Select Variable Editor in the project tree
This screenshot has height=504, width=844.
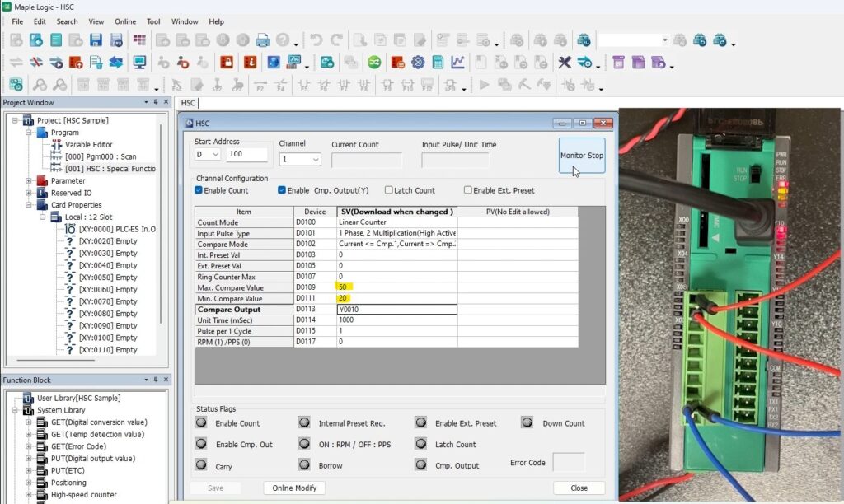[x=89, y=144]
